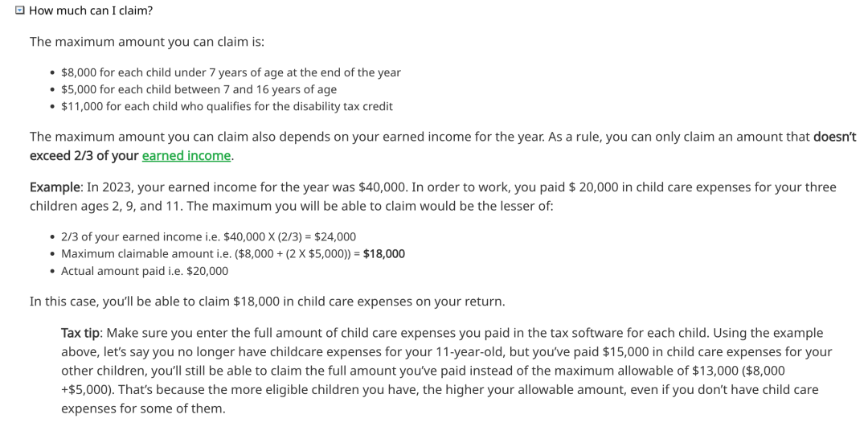
Task: Open the 'earned income' link
Action: 186,156
